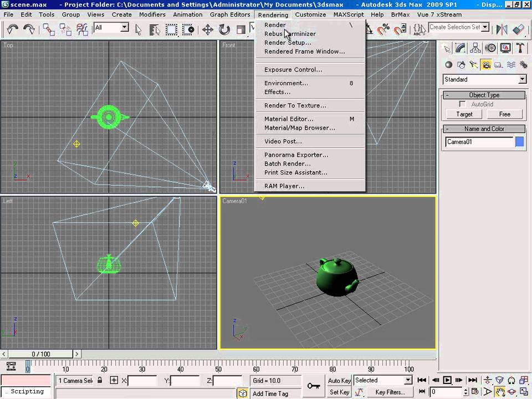Viewport: 532px width, 399px height.
Task: Choose Rendered Frame Window menu entry
Action: 310,52
